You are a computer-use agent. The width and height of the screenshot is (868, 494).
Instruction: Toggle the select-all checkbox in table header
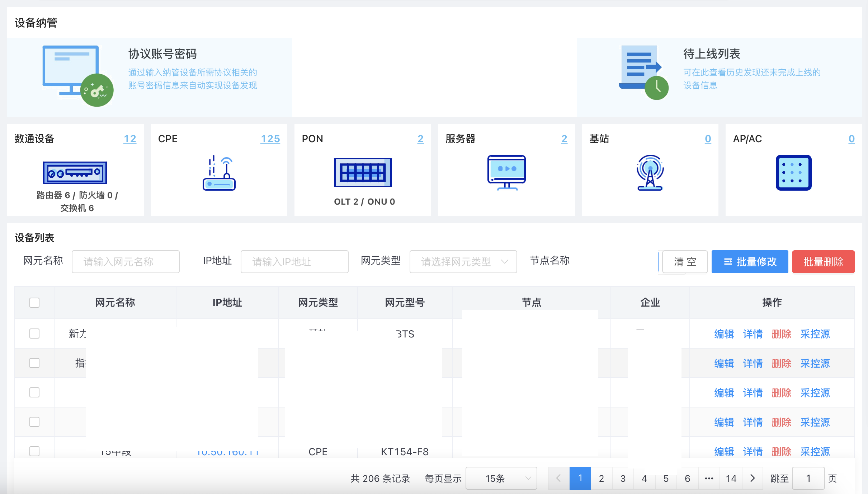pyautogui.click(x=34, y=303)
